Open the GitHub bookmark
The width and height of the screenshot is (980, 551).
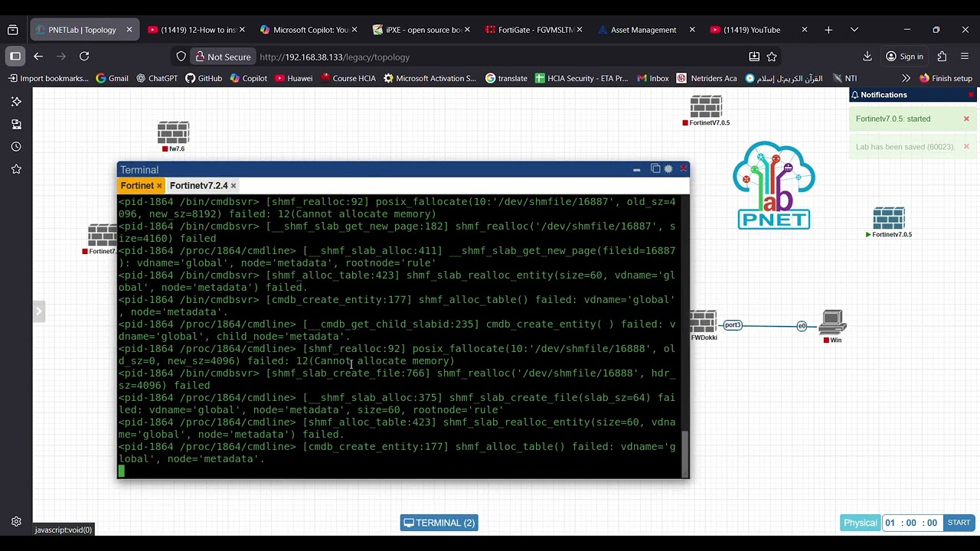click(204, 78)
